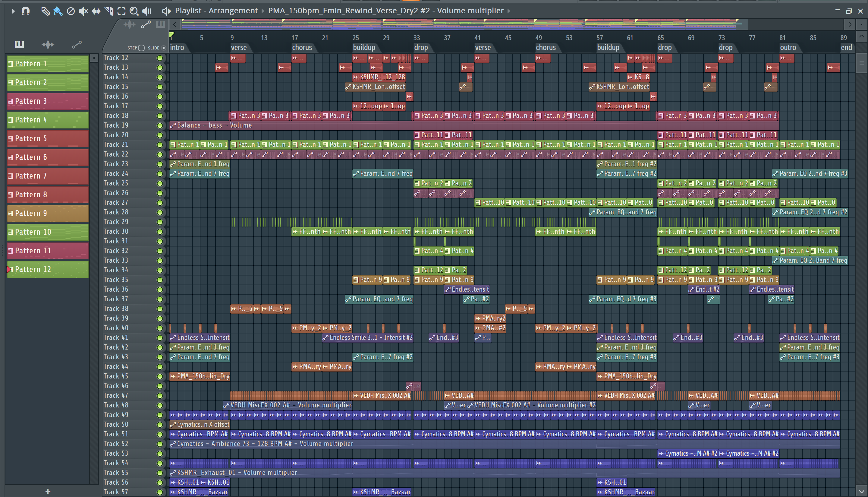Select Pattern 6 in the picker
Image resolution: width=868 pixels, height=497 pixels.
pos(48,157)
